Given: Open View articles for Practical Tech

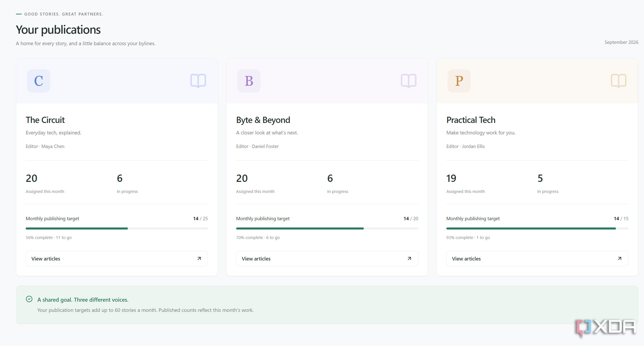Looking at the screenshot, I should (537, 259).
